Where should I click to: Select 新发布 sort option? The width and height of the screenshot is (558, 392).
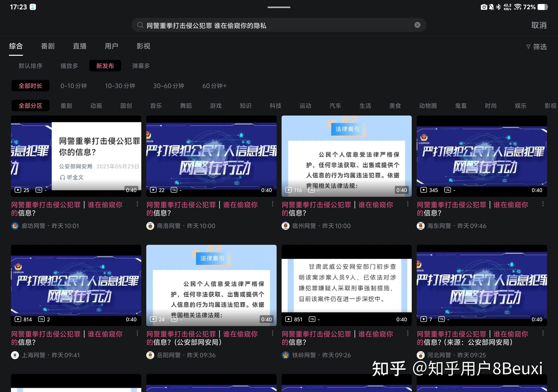(x=105, y=66)
